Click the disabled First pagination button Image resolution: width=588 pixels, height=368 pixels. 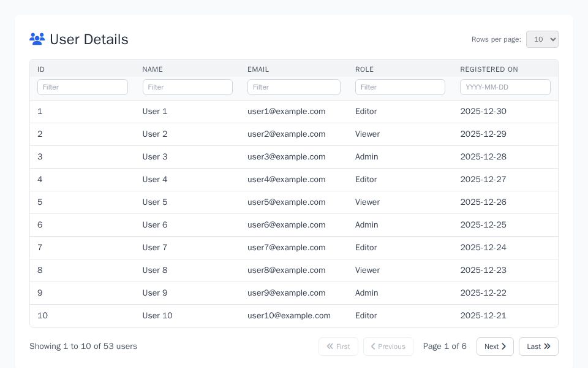[339, 347]
